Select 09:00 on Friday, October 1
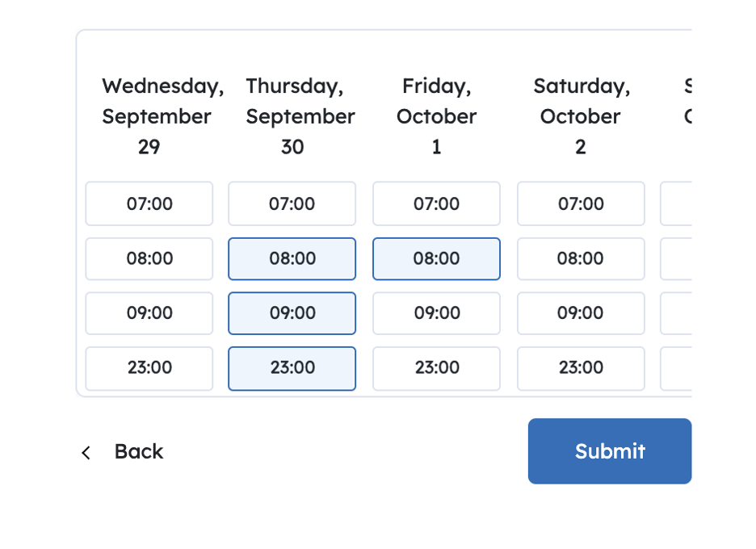The width and height of the screenshot is (756, 549). point(436,313)
